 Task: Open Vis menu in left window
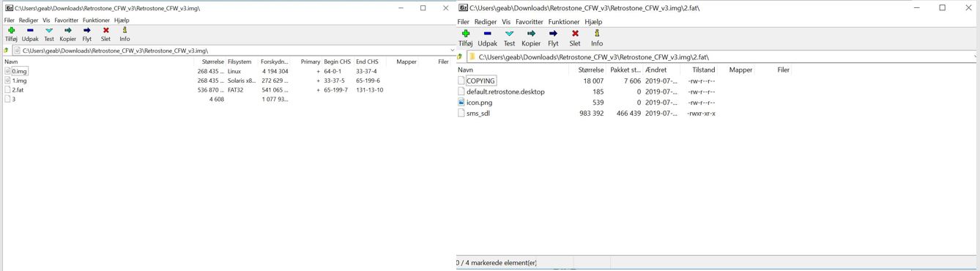[x=46, y=21]
